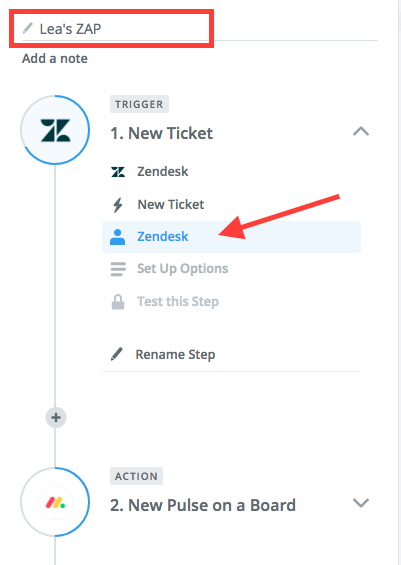Expand the New Pulse on a Board step
This screenshot has width=401, height=565.
[x=361, y=503]
